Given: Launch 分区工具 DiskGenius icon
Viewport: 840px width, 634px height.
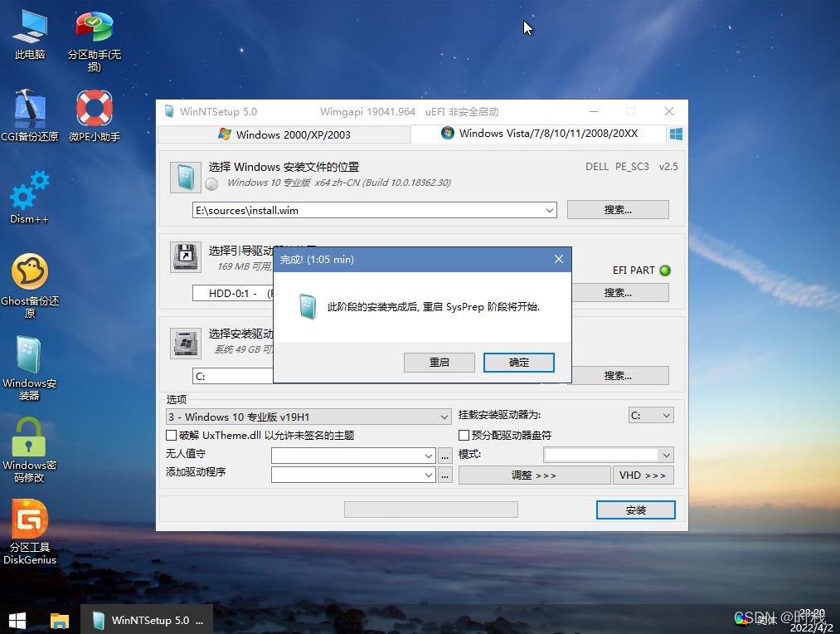Looking at the screenshot, I should point(30,532).
